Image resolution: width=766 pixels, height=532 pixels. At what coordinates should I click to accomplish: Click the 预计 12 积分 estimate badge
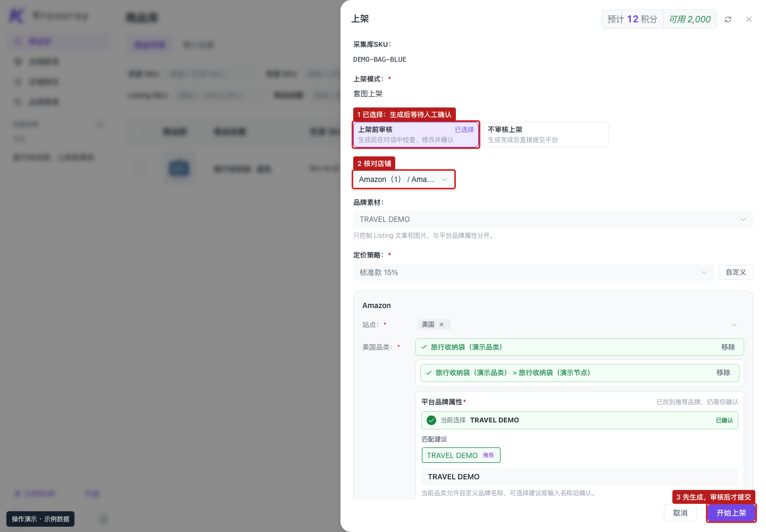(632, 19)
